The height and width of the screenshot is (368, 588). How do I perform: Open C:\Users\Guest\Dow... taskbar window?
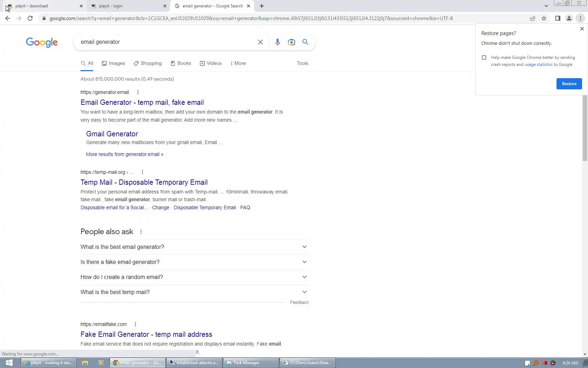click(308, 363)
